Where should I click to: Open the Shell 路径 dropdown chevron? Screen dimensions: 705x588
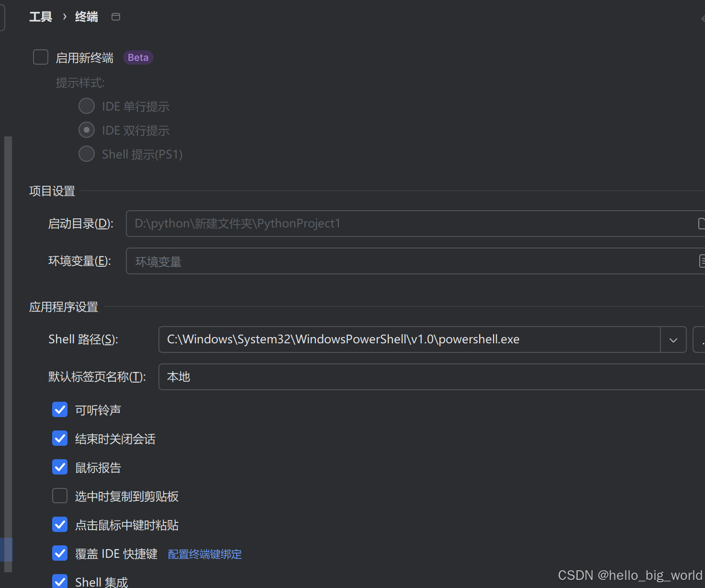[673, 339]
